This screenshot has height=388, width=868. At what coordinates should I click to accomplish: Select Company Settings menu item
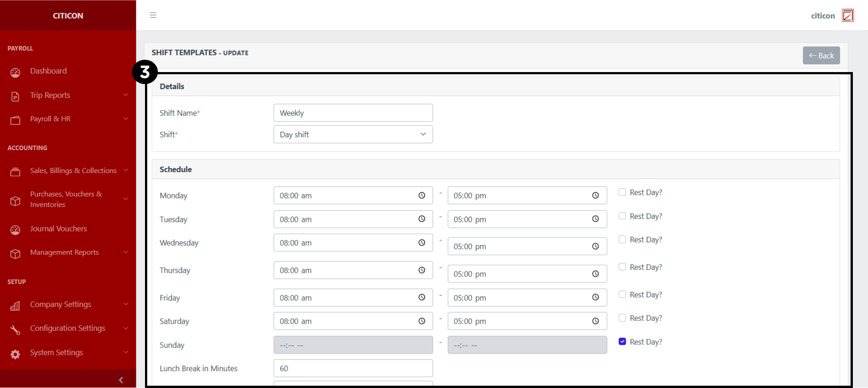tap(61, 304)
